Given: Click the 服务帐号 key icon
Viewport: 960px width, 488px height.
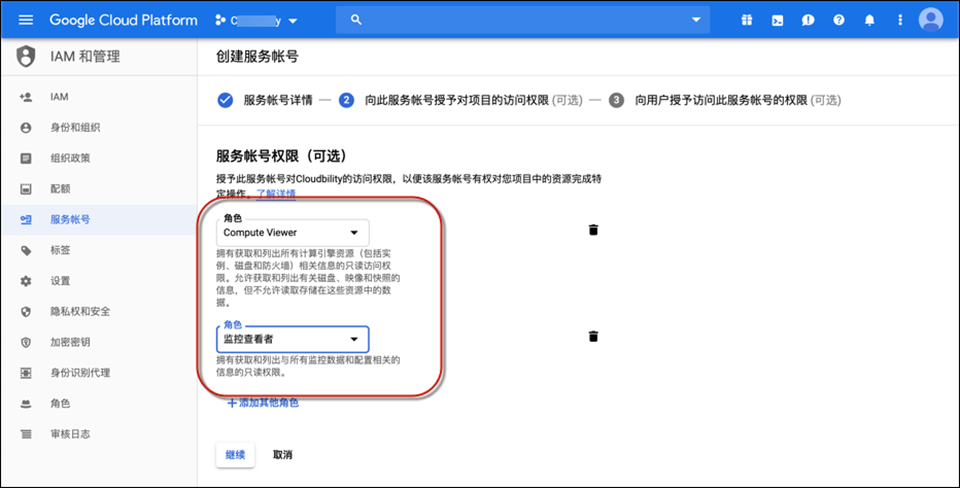Looking at the screenshot, I should [x=26, y=219].
